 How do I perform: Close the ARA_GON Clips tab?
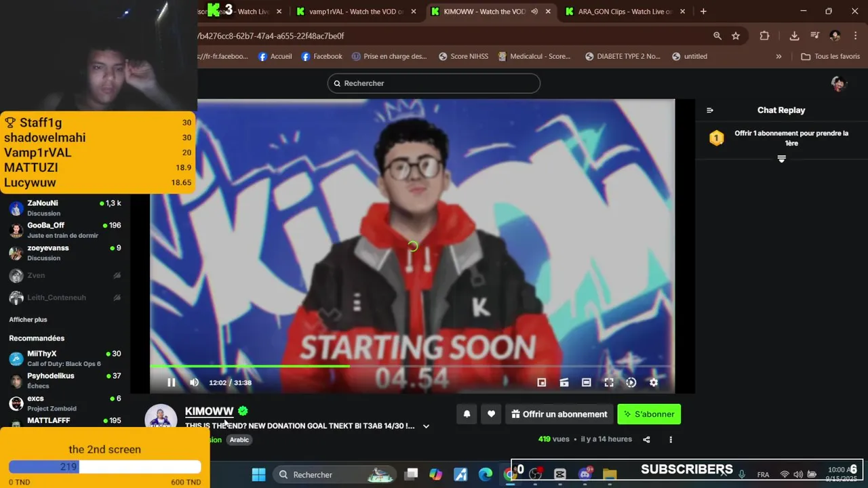(682, 12)
